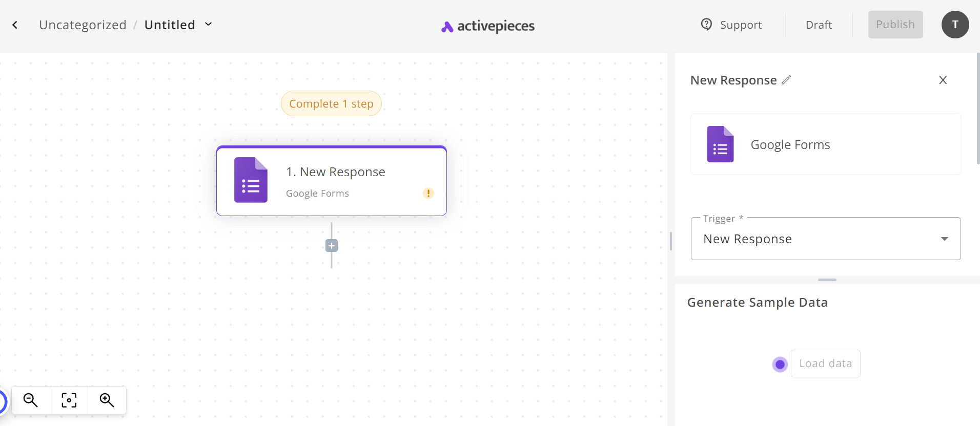This screenshot has width=980, height=426.
Task: Click the warning icon on New Response step
Action: (428, 193)
